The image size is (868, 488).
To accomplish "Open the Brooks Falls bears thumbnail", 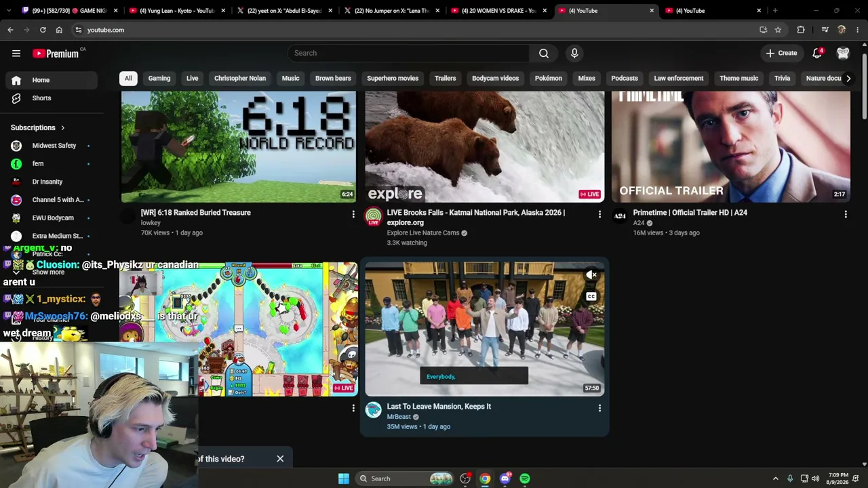I will click(x=484, y=147).
